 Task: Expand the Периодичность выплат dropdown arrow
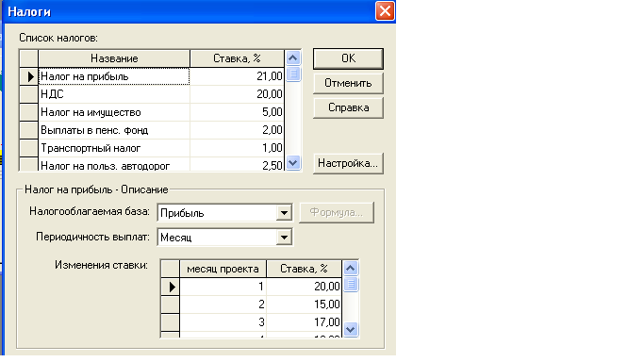284,238
